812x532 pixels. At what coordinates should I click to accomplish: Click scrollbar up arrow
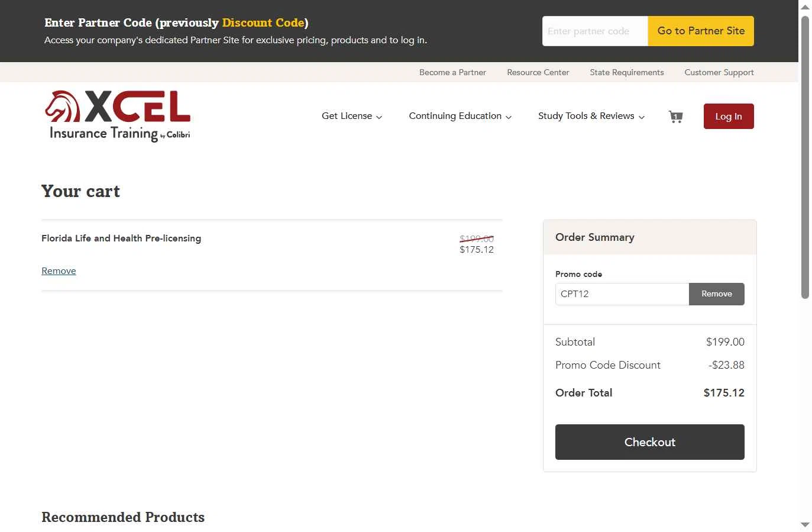[805, 7]
